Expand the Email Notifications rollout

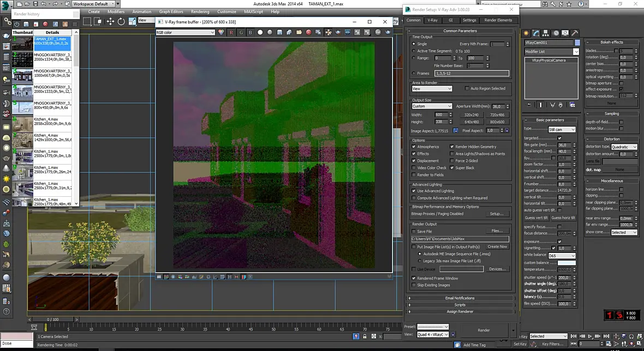(x=460, y=298)
